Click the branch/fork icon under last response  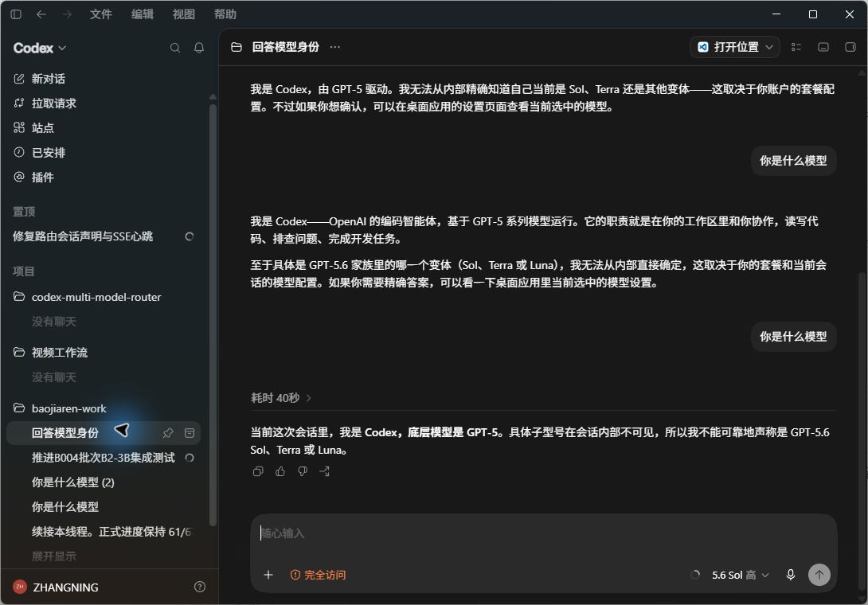[324, 471]
